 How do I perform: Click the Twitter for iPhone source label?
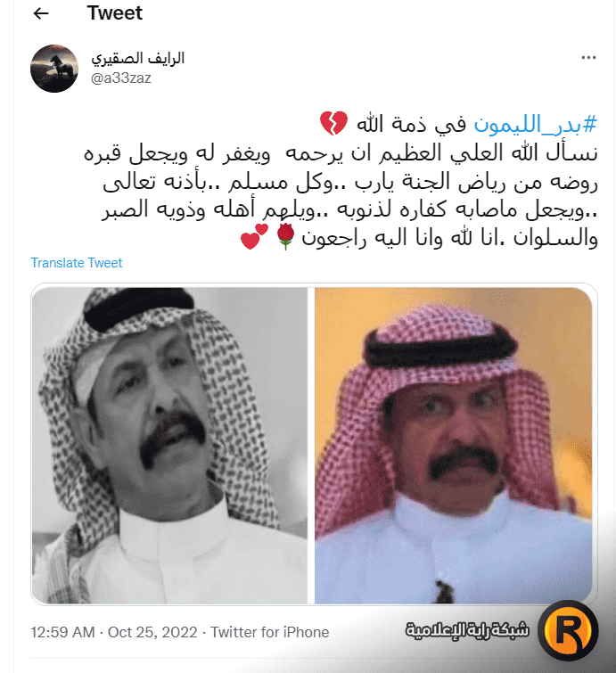pos(269,632)
